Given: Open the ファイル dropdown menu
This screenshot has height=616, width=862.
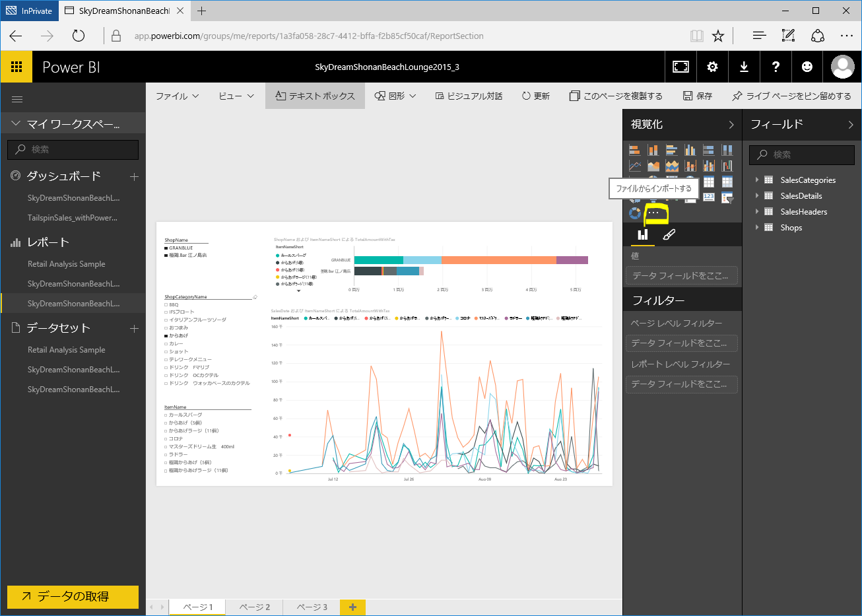Looking at the screenshot, I should click(177, 96).
